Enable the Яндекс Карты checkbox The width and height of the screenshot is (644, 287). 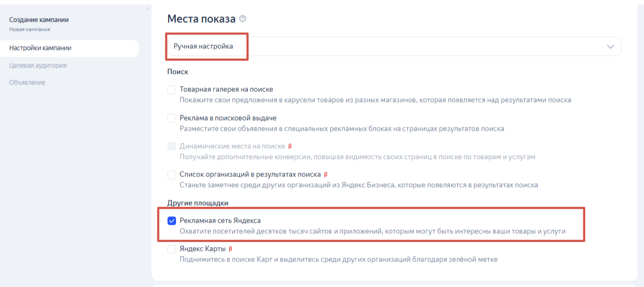(x=172, y=249)
